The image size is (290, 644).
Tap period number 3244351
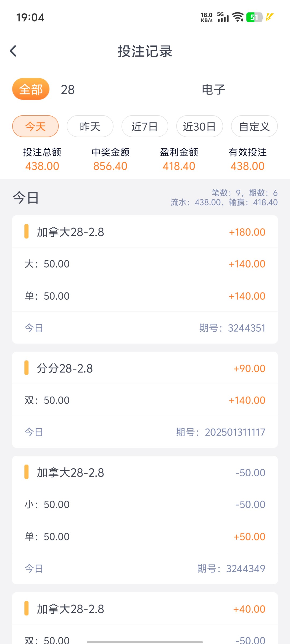tap(232, 328)
